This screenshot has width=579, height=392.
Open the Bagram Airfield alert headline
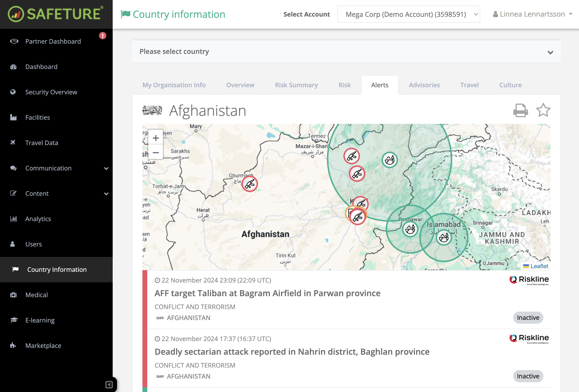click(x=267, y=293)
